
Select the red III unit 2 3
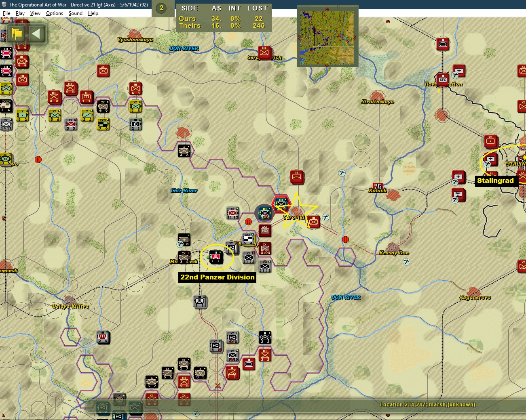pyautogui.click(x=184, y=382)
